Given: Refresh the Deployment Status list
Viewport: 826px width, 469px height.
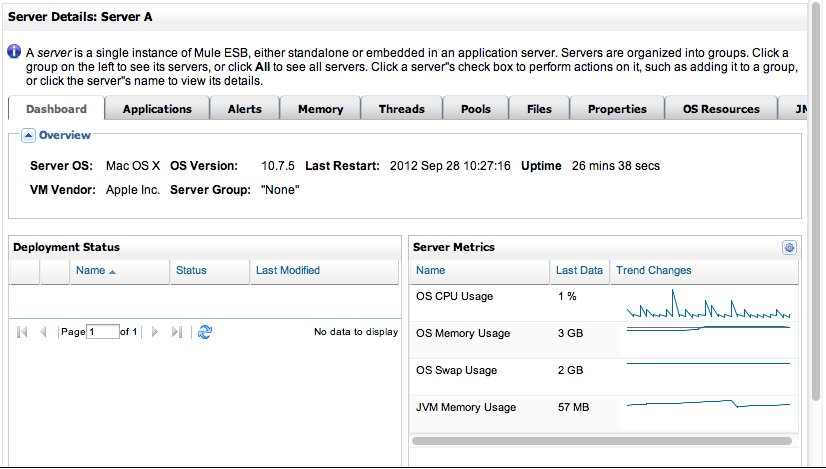Looking at the screenshot, I should click(205, 332).
